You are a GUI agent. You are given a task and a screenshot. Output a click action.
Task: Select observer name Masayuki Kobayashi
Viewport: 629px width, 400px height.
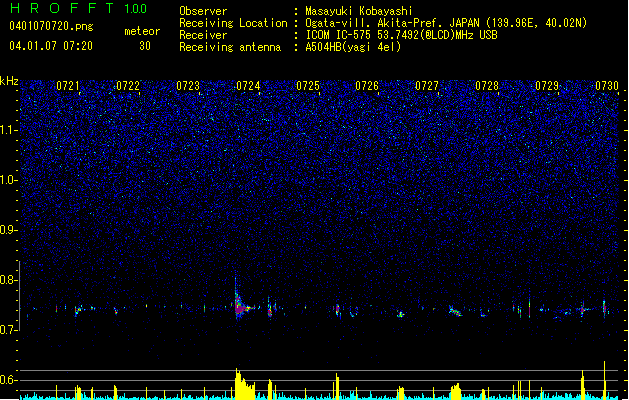pos(359,11)
